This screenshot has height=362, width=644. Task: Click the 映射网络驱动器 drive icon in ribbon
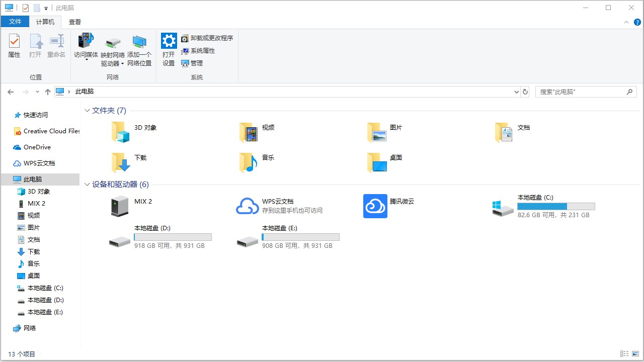113,42
